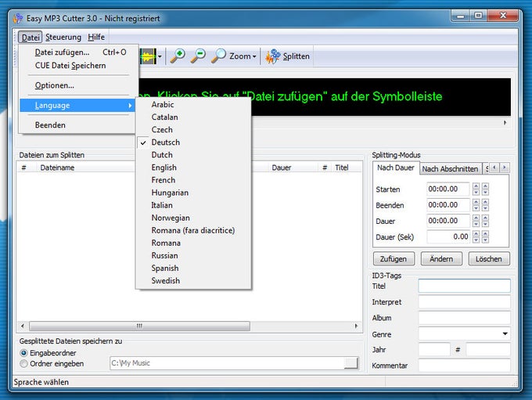532x400 pixels.
Task: Click the Kommentar input field
Action: click(464, 366)
